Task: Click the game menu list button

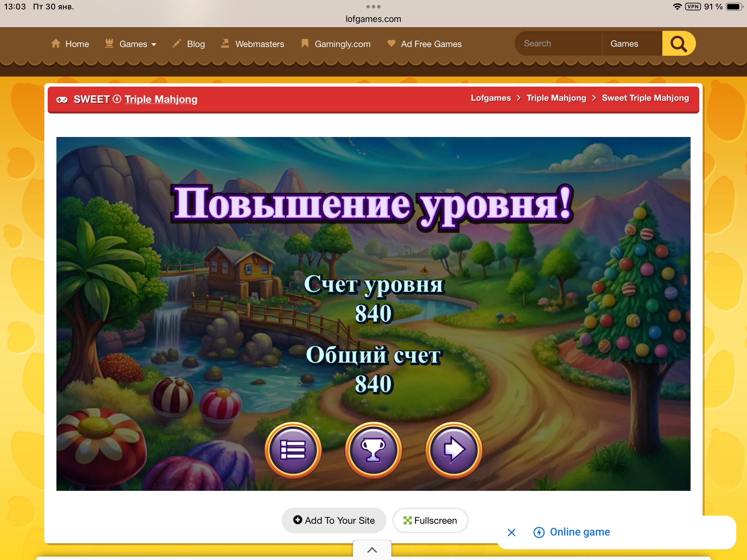Action: (293, 450)
